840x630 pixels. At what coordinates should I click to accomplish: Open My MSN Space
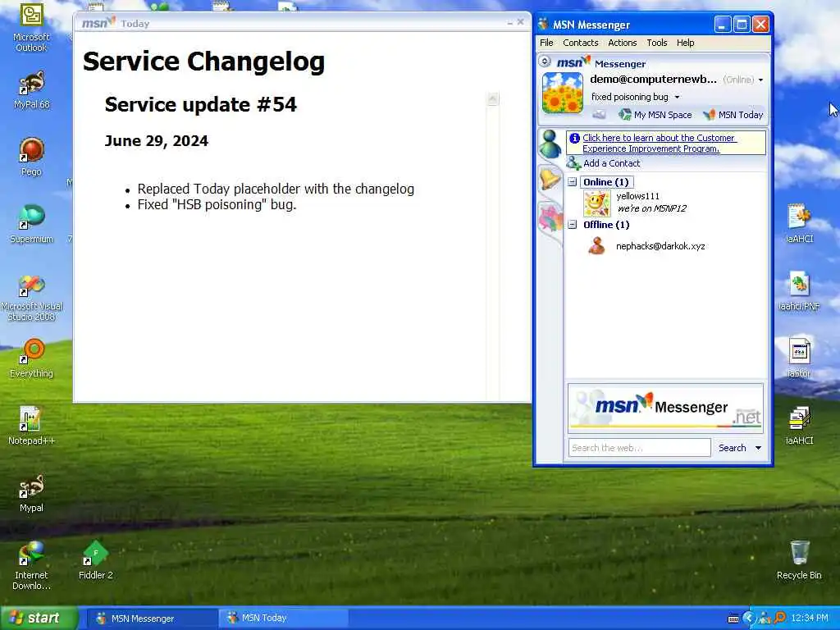(x=655, y=115)
